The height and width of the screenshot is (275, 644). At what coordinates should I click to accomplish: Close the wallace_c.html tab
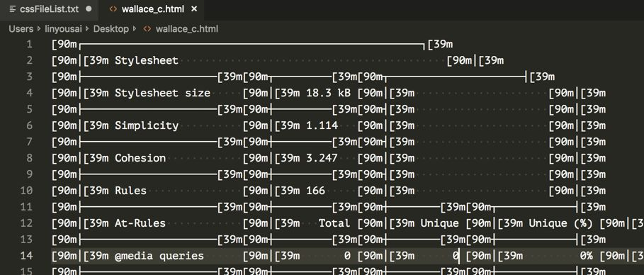194,9
